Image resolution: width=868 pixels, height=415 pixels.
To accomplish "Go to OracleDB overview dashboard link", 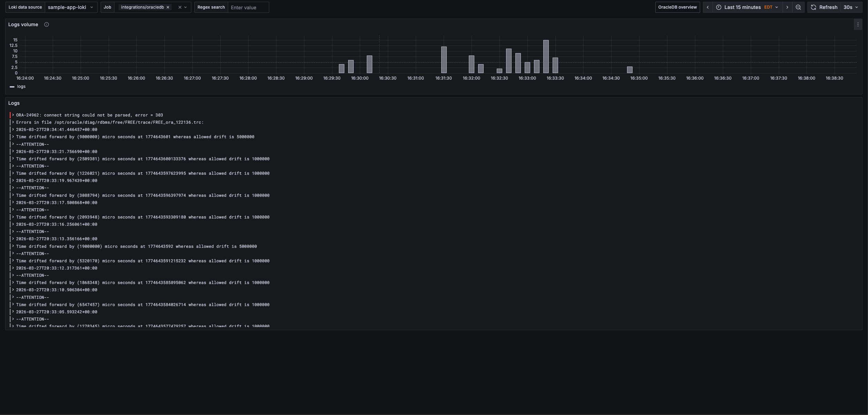I will tap(677, 7).
